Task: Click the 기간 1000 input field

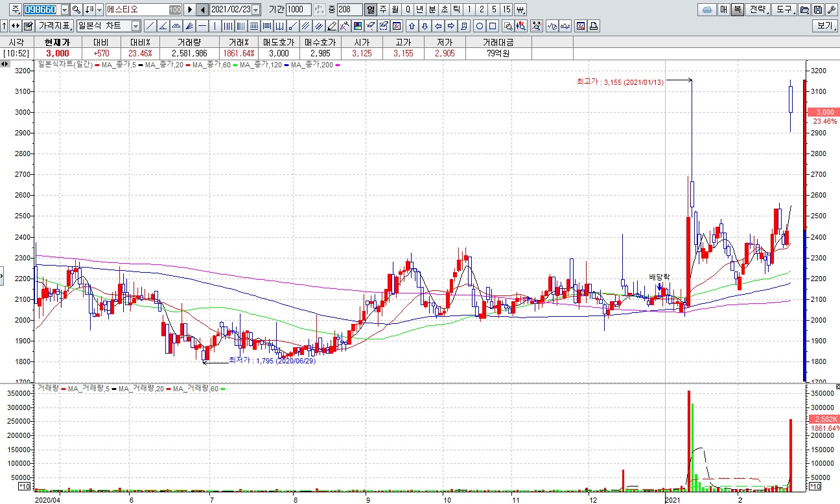Action: tap(299, 10)
